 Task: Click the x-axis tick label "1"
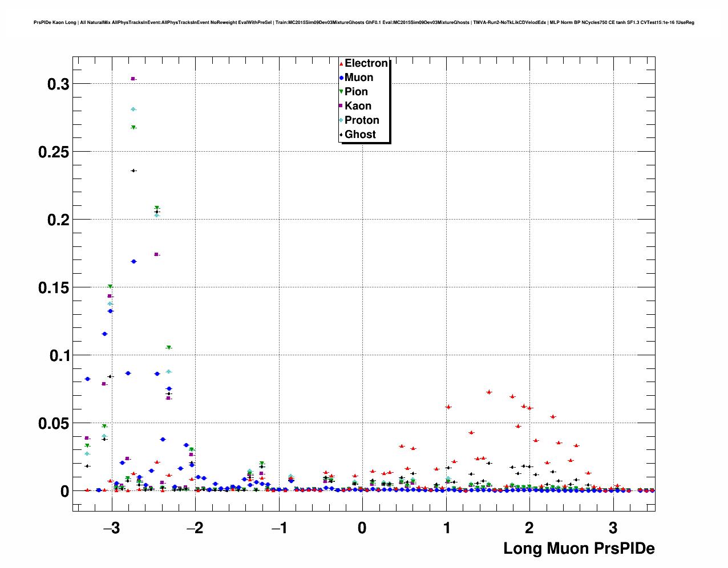coord(446,528)
